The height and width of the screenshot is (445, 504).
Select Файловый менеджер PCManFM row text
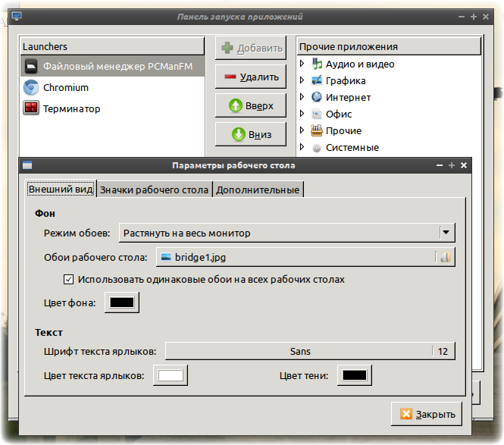click(x=118, y=66)
